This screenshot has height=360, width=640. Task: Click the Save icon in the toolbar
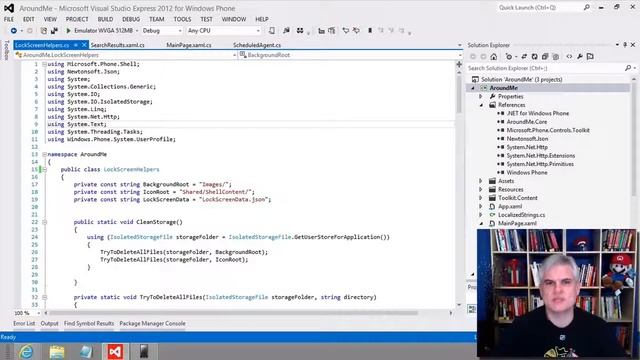[x=44, y=31]
